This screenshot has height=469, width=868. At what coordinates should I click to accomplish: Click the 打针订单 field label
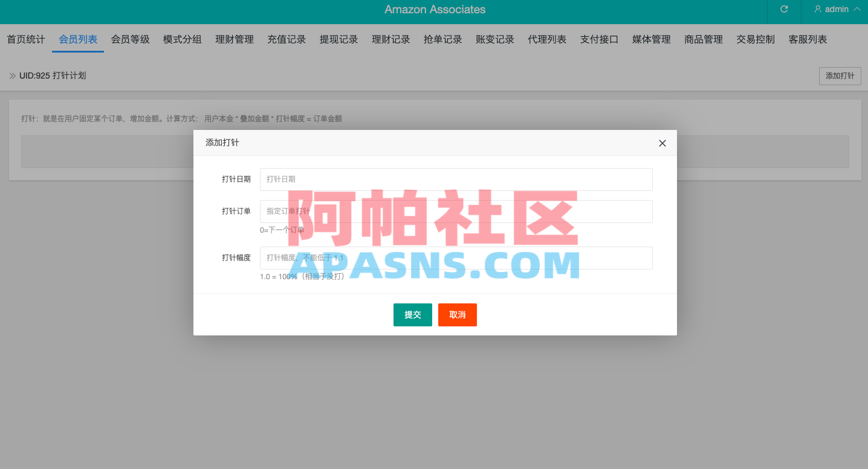coord(236,212)
